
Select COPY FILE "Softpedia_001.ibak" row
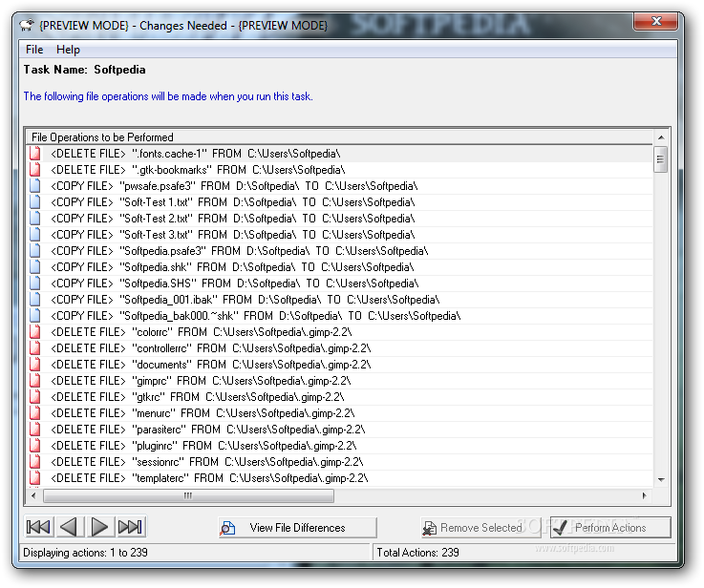(x=339, y=299)
